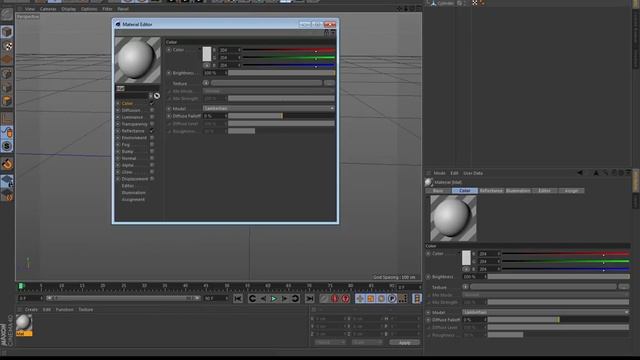The image size is (640, 360).
Task: Click the Material Editor color swatch
Action: [x=207, y=54]
